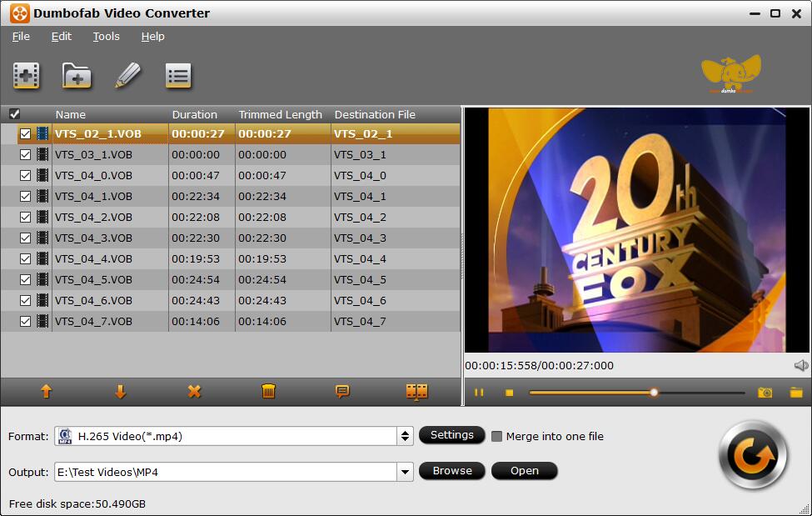
Task: Click film icon of VTS_04_4.VOB
Action: [x=42, y=258]
